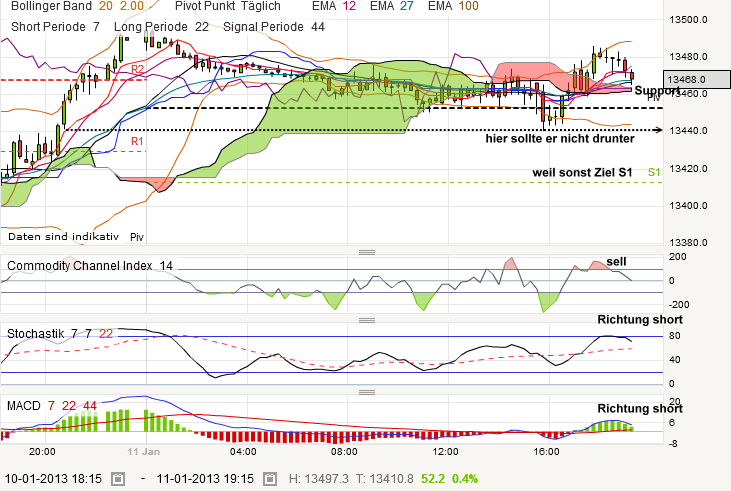Click the 20:00 time axis label
The image size is (731, 491).
(x=42, y=451)
